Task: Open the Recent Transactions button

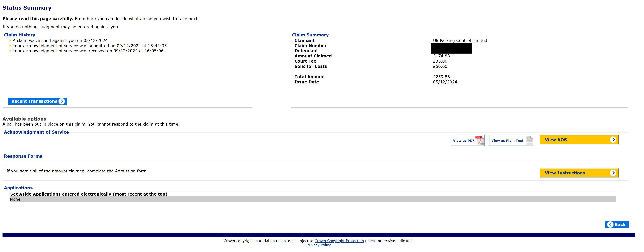Action: 35,101
